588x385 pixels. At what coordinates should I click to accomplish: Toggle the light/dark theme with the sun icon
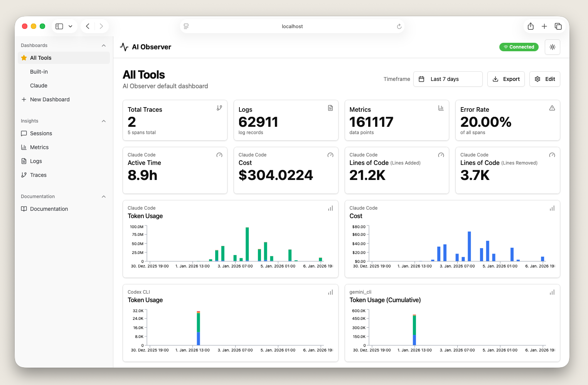point(552,47)
